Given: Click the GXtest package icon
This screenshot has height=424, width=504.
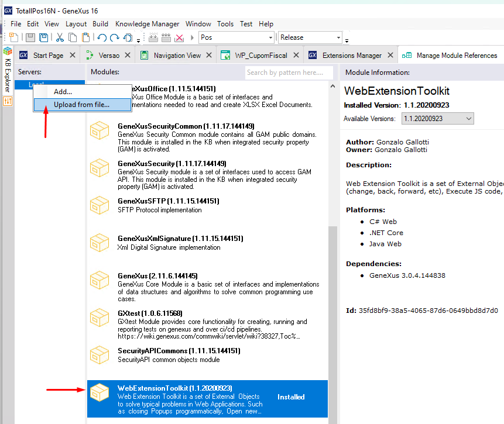Looking at the screenshot, I should pyautogui.click(x=100, y=318).
